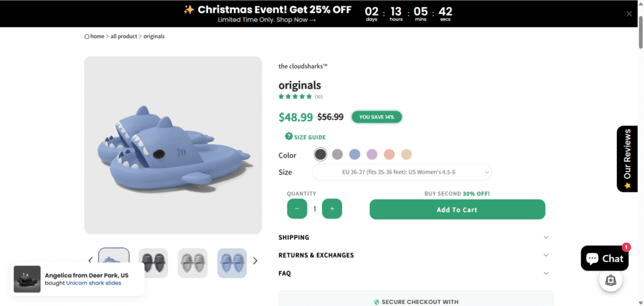This screenshot has height=306, width=644.
Task: Expand the RETURNS & EXCHANGES section
Action: [413, 255]
